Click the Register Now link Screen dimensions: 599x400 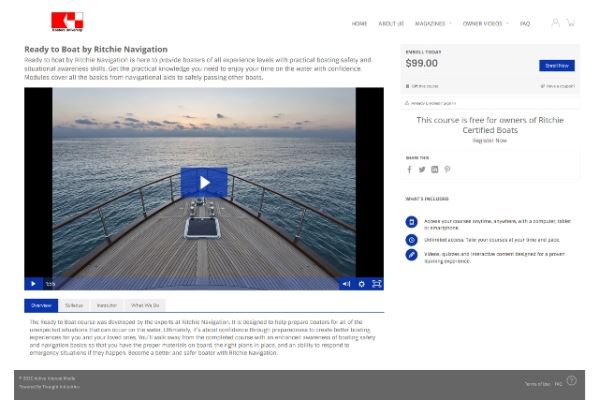490,141
